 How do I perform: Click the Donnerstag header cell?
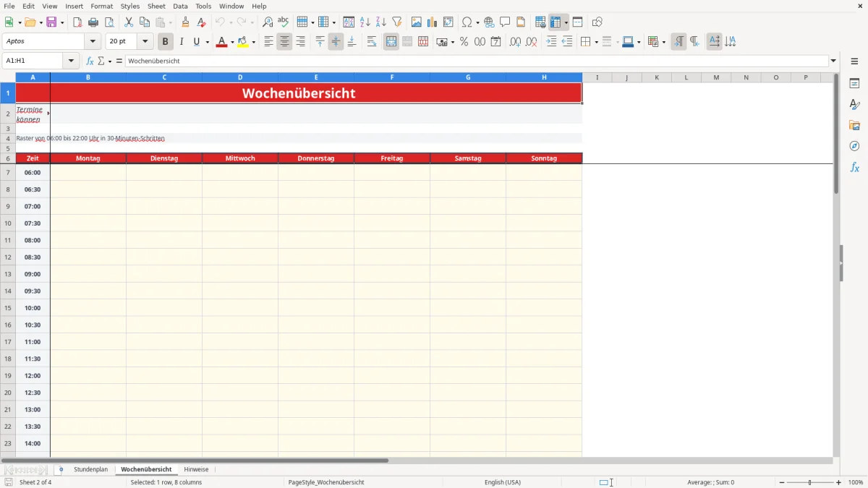pos(316,158)
